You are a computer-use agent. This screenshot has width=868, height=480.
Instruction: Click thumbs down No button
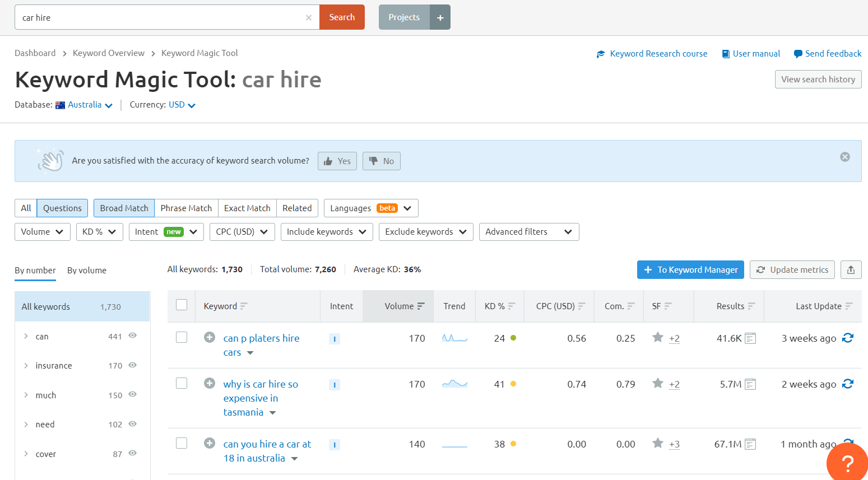click(x=382, y=161)
